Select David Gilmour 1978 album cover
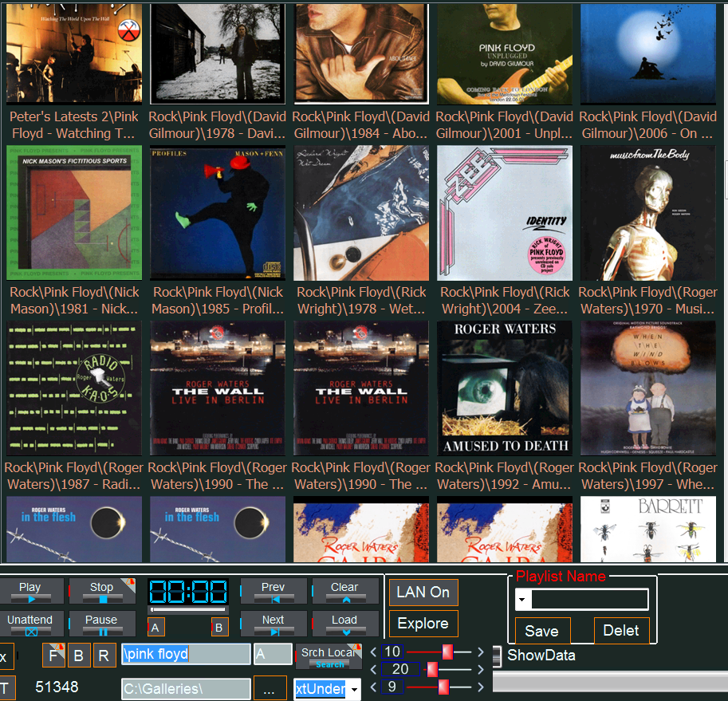Screen dimensions: 728x701 (218, 53)
